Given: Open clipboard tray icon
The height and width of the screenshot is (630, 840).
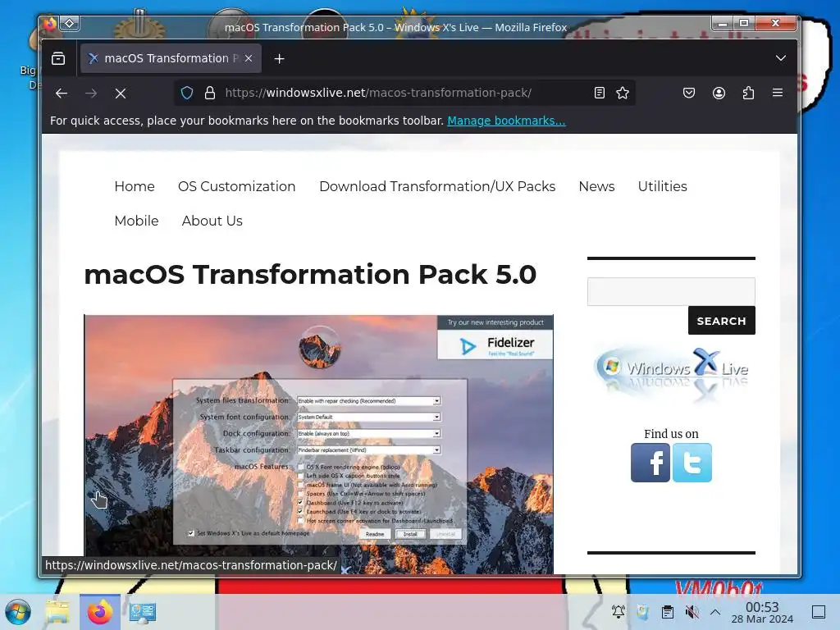Looking at the screenshot, I should point(668,612).
